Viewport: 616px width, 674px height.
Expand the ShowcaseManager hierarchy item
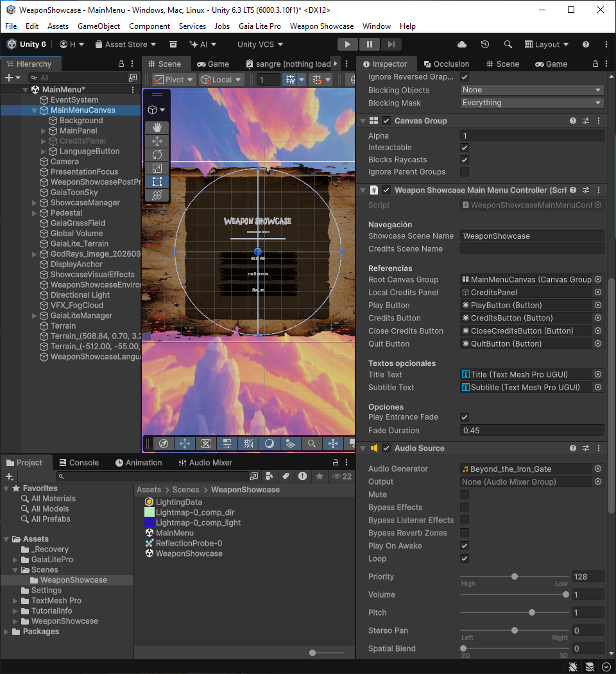[35, 202]
